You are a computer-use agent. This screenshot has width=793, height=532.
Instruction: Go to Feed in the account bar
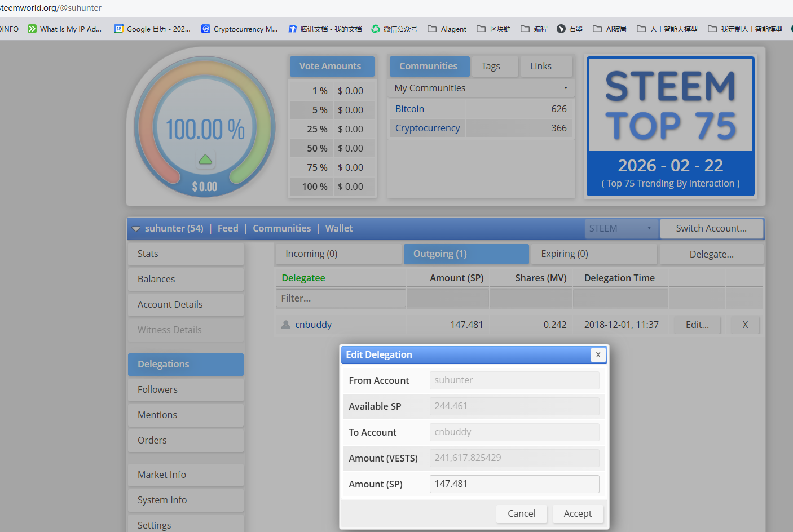[228, 228]
